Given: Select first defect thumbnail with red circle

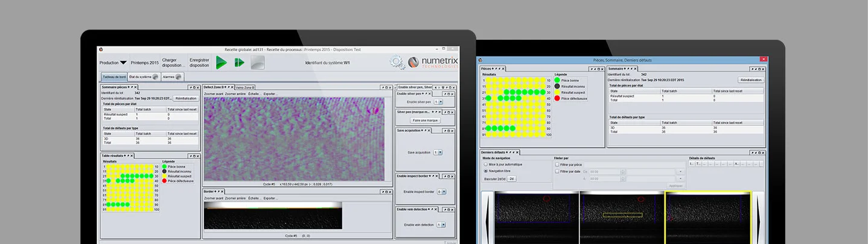Looking at the screenshot, I should (537, 217).
